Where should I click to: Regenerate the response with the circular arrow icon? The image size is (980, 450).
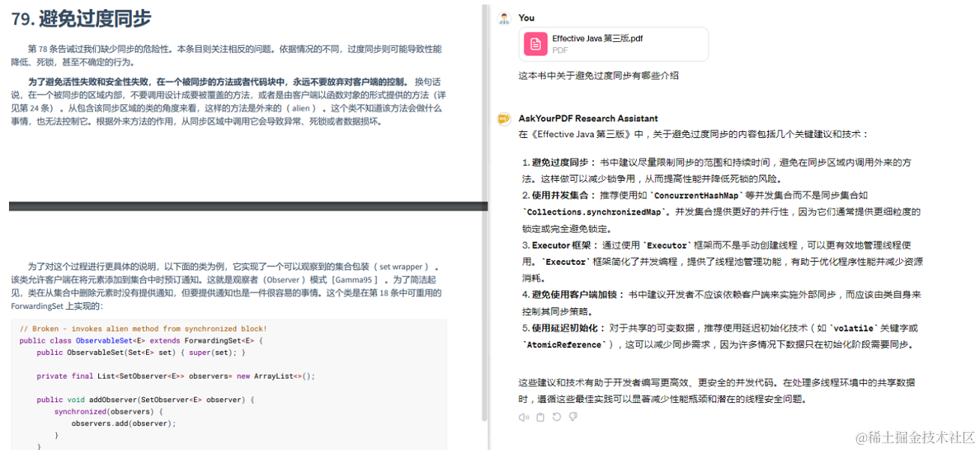pos(556,417)
